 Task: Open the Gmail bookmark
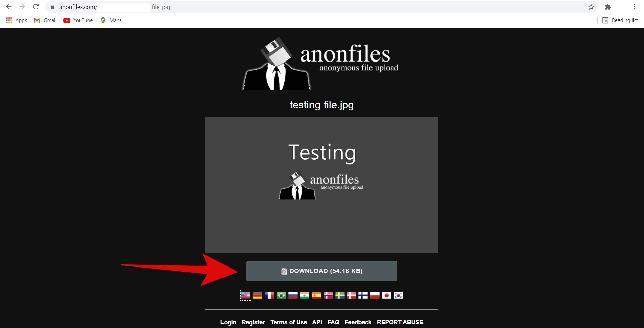point(45,20)
